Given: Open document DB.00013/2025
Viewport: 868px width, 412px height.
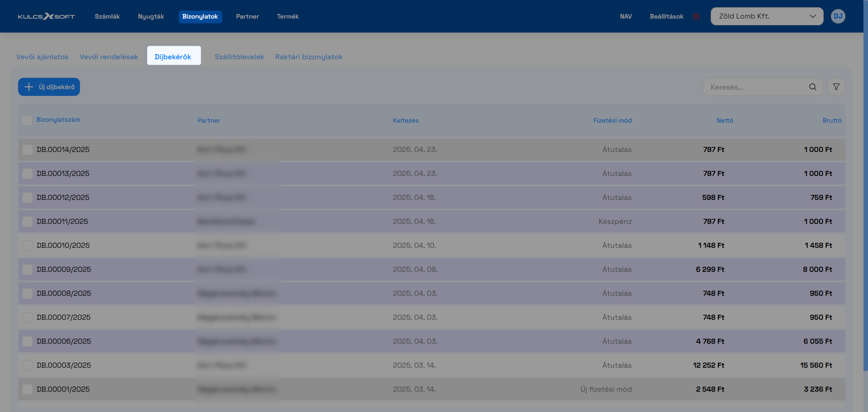Looking at the screenshot, I should (63, 174).
